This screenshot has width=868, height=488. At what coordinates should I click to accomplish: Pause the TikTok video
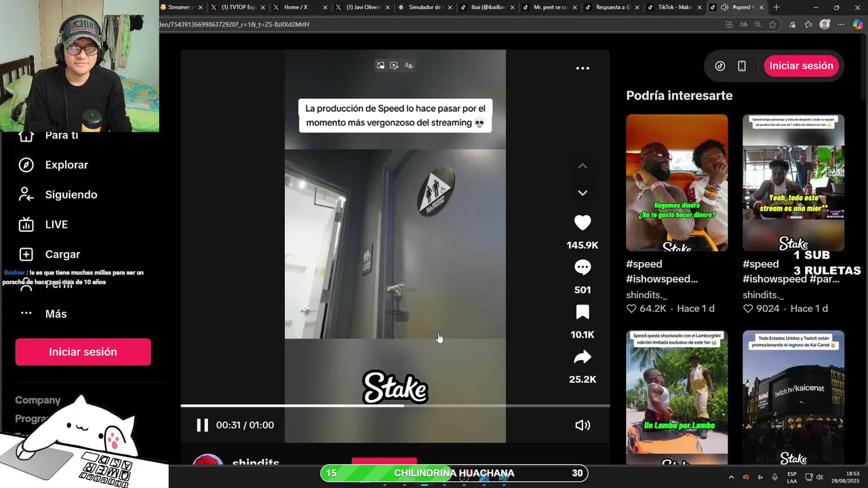202,425
